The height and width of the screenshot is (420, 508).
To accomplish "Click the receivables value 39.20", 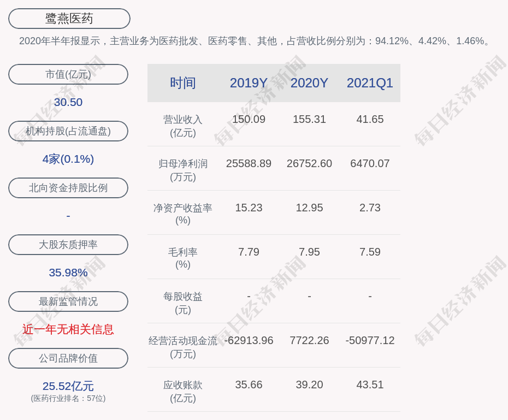I will [309, 384].
